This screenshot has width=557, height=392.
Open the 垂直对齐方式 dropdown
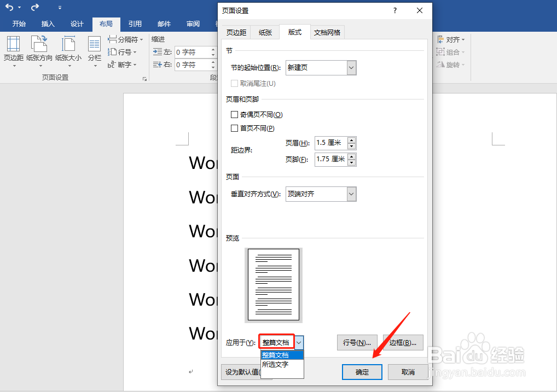pos(351,194)
